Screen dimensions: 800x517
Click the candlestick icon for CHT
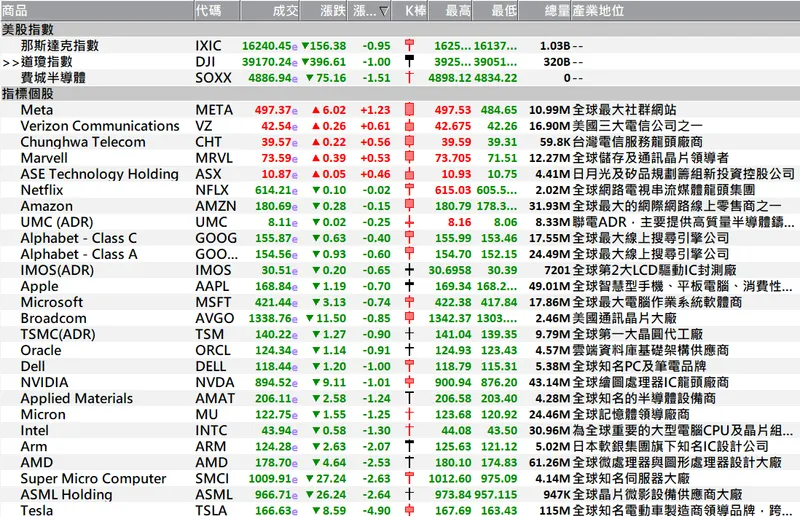pyautogui.click(x=409, y=141)
